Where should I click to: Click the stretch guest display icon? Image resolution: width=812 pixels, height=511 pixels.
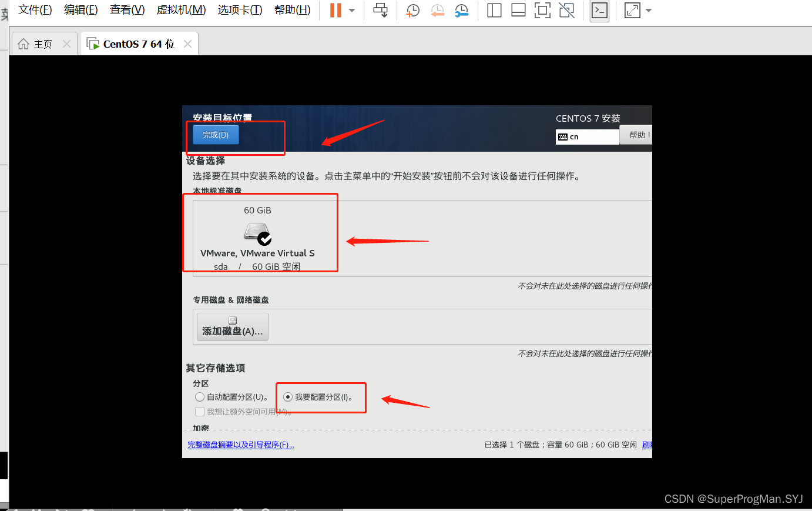point(632,10)
